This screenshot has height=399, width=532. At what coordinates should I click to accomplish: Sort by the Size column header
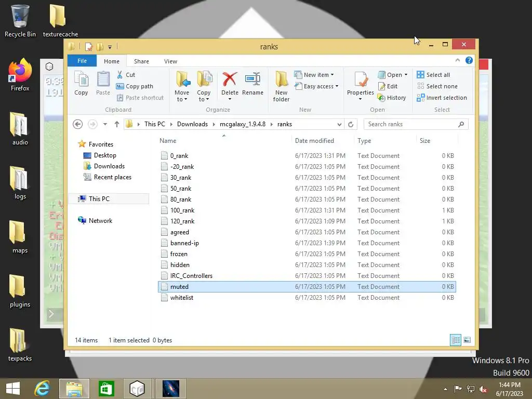tap(437, 141)
